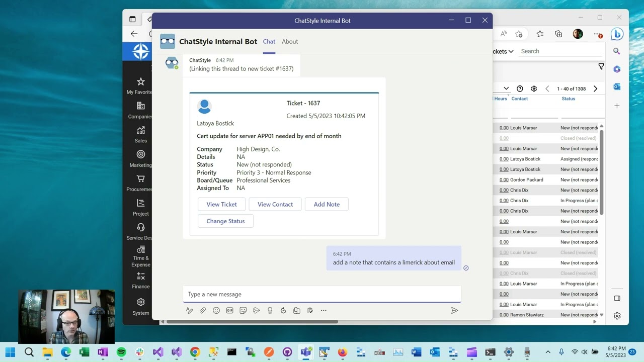Expand the Tickets dropdown next to Search

tap(503, 51)
